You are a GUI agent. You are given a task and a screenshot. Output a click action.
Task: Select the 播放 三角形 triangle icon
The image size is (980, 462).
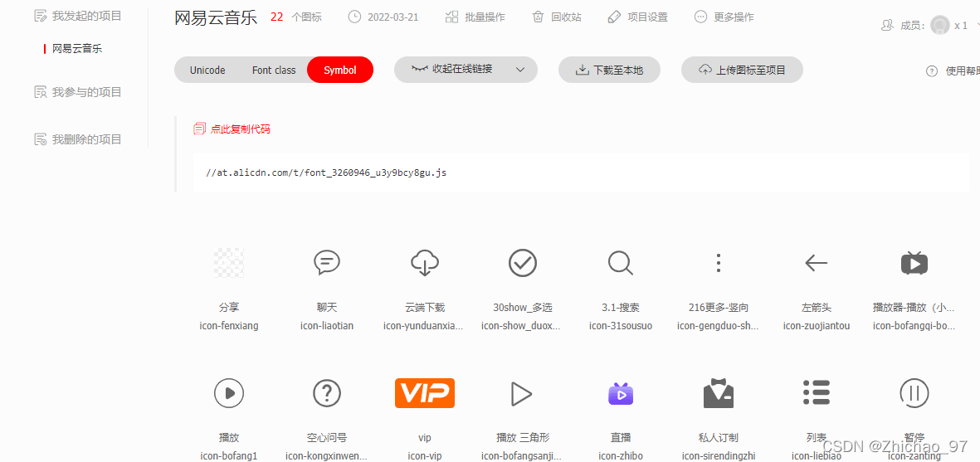[x=521, y=393]
